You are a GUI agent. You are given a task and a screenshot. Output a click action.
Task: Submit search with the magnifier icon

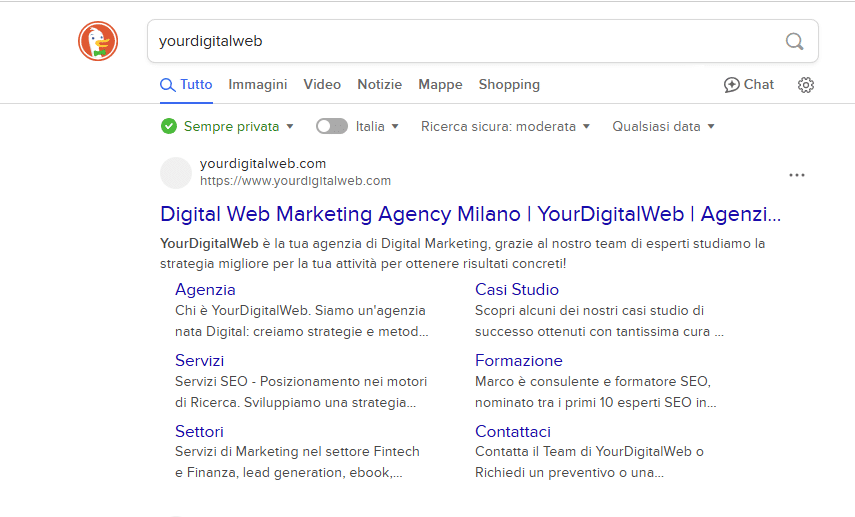(794, 41)
